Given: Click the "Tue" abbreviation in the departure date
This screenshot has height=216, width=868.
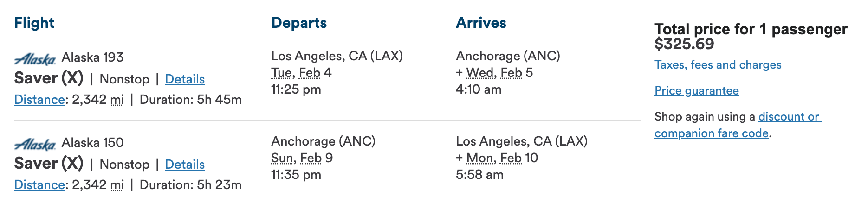Looking at the screenshot, I should click(x=281, y=73).
